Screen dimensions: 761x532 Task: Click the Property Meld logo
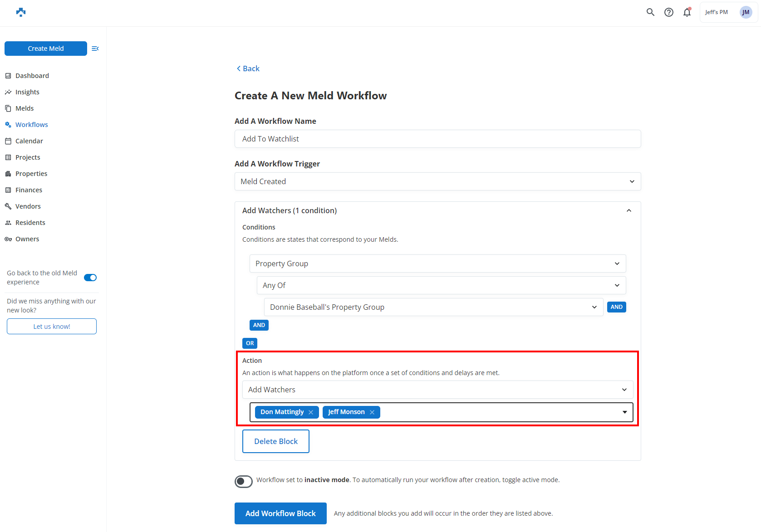click(21, 12)
